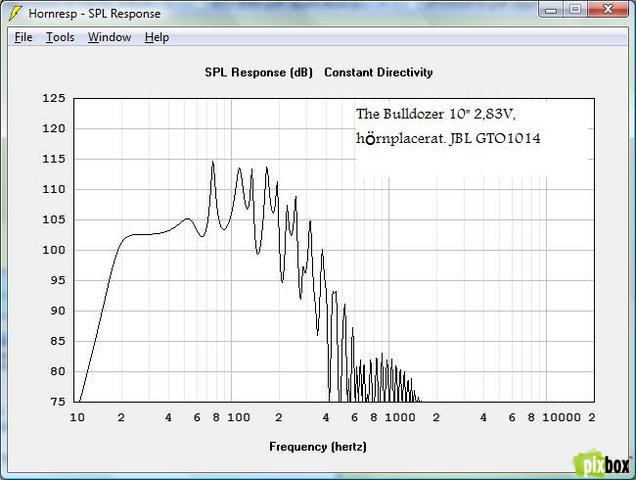Viewport: 636px width, 480px height.
Task: Click the 75 value on the dB axis
Action: click(58, 402)
